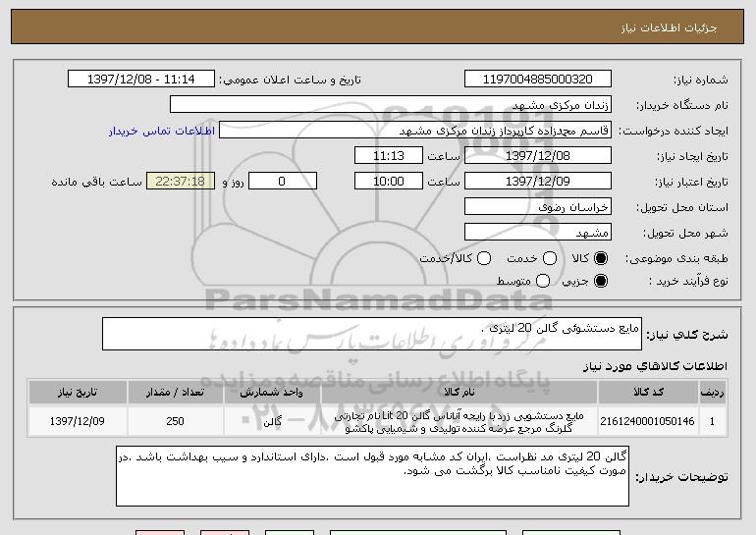Viewport: 756px width, 535px height.
Task: Click row number 1 cell
Action: (712, 421)
